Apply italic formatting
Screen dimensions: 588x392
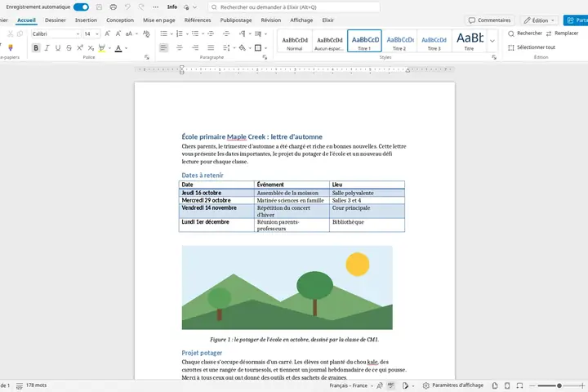point(47,48)
